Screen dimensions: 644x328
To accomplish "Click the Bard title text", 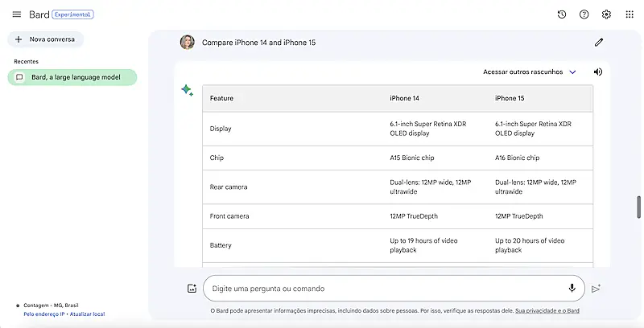I will pos(39,14).
